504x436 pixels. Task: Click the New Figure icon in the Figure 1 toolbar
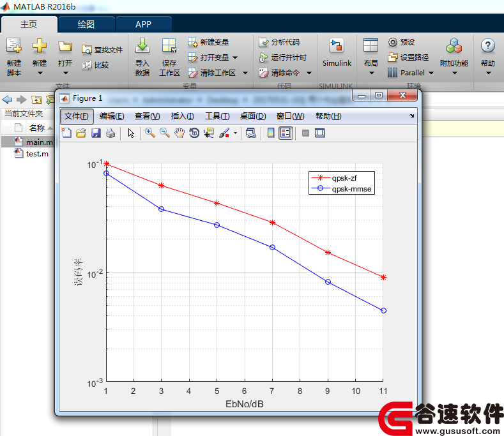[x=66, y=133]
